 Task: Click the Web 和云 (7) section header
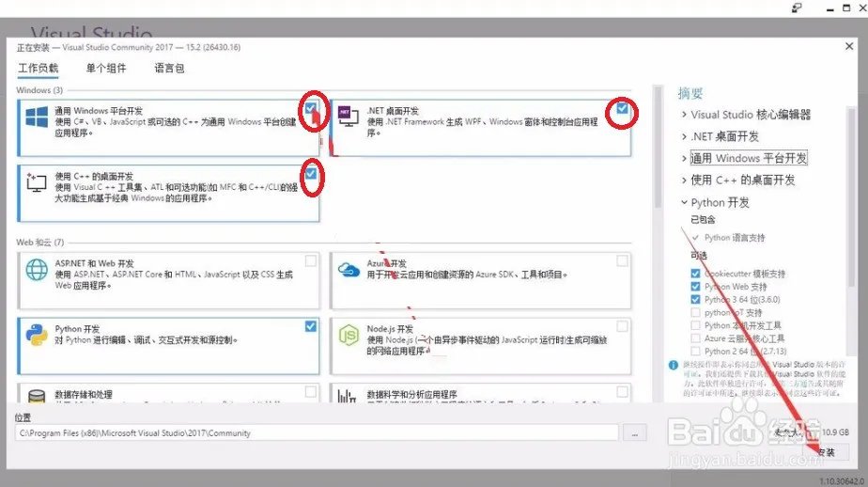(x=39, y=243)
